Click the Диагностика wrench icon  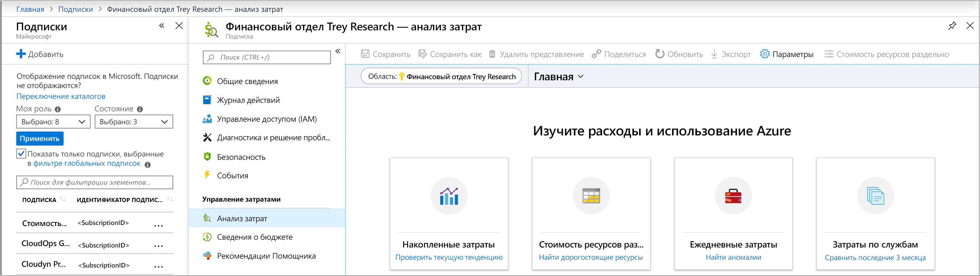point(207,137)
